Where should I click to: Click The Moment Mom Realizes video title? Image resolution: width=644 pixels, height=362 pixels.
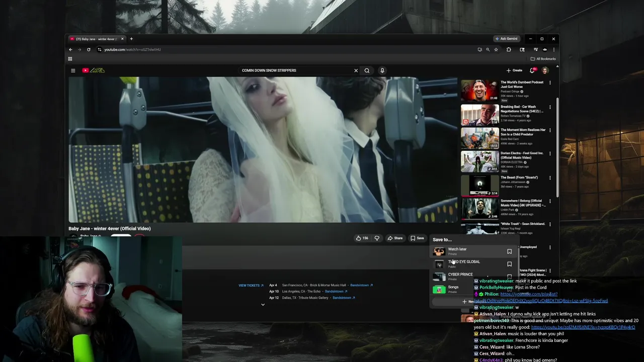click(x=523, y=132)
